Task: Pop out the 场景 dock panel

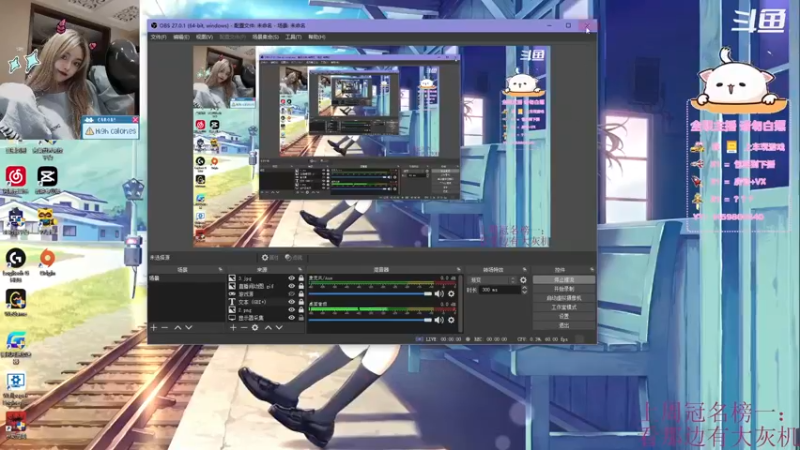Action: click(x=220, y=269)
